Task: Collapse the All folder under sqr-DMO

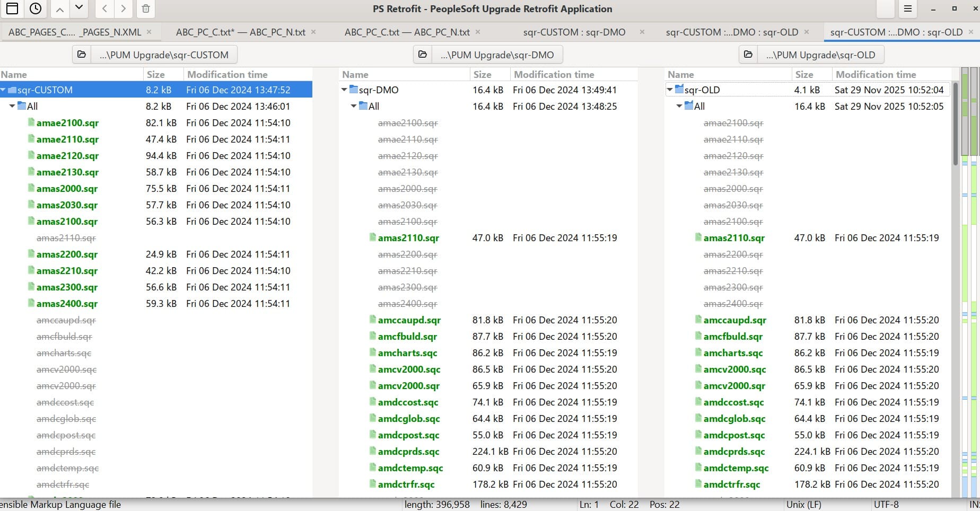Action: (354, 107)
